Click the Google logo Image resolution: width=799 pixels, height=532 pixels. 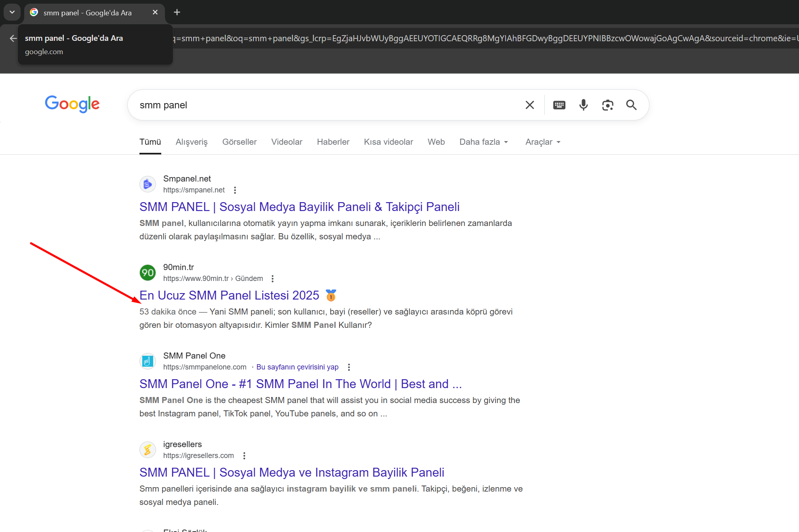tap(72, 104)
